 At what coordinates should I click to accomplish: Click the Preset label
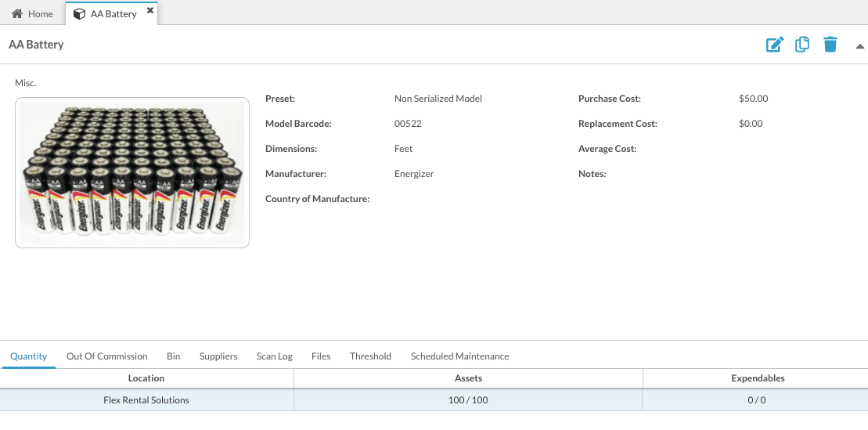280,99
